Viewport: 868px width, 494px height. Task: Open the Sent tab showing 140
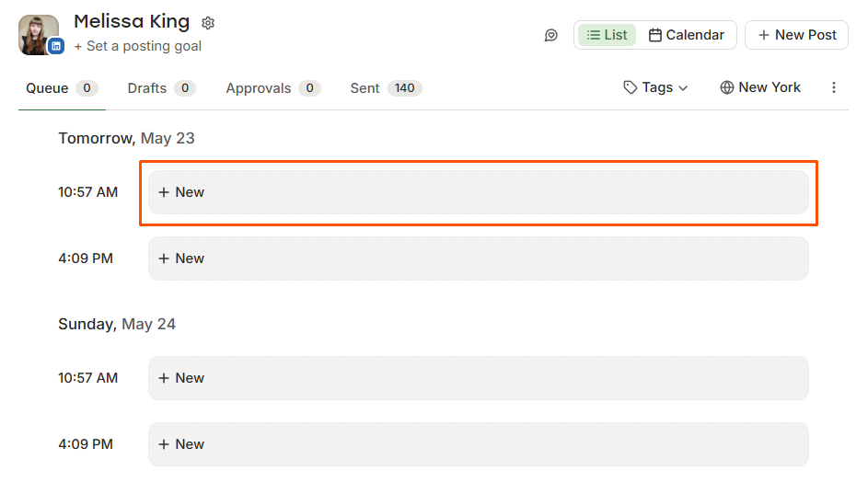pos(386,88)
